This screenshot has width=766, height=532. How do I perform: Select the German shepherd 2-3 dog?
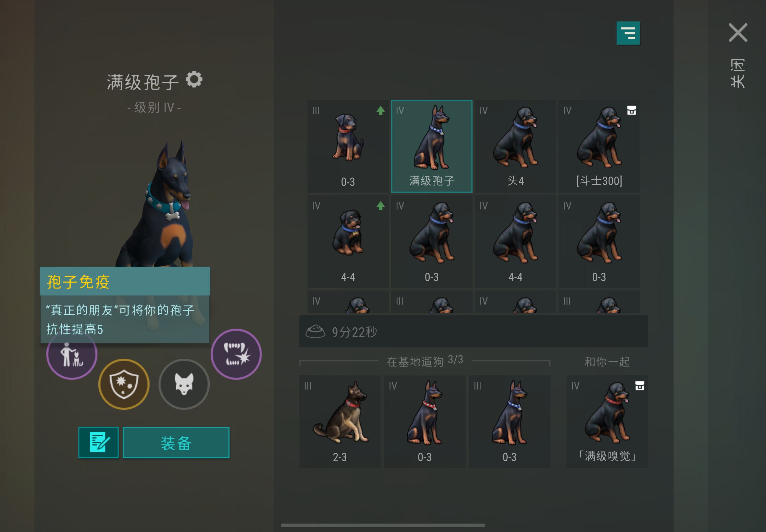(x=340, y=421)
